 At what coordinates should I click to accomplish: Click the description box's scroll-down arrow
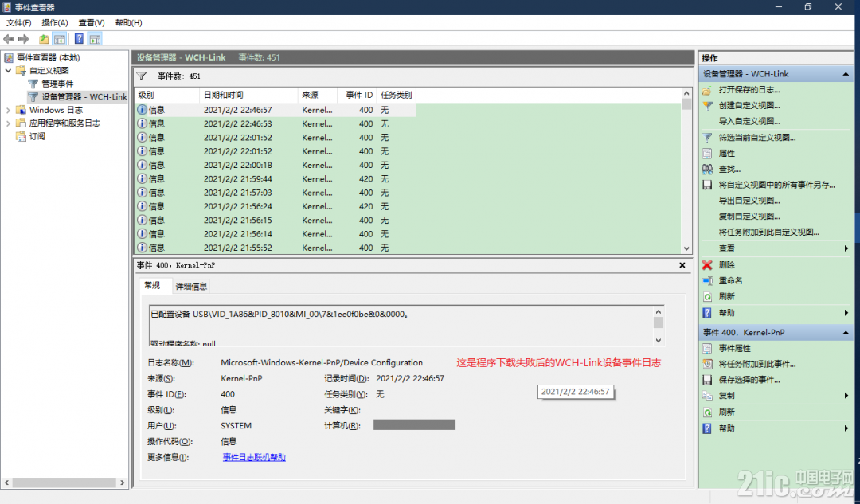coord(659,341)
